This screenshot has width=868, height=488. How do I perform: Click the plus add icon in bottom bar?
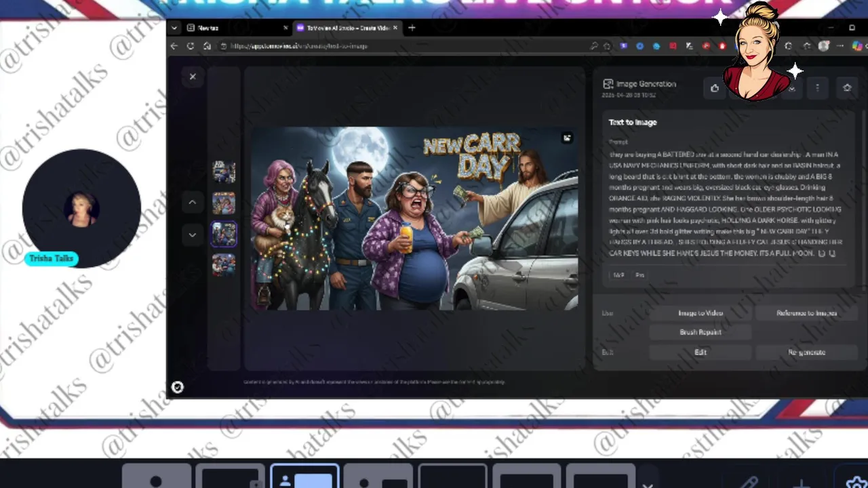[802, 483]
